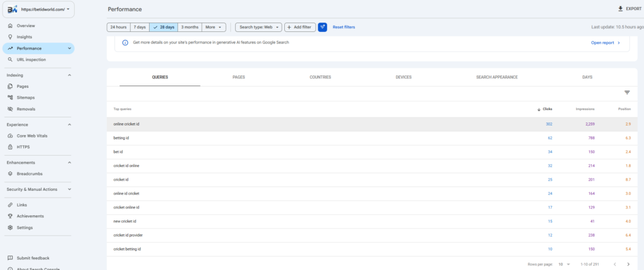The width and height of the screenshot is (644, 270).
Task: Go to previous page of results
Action: (615, 264)
